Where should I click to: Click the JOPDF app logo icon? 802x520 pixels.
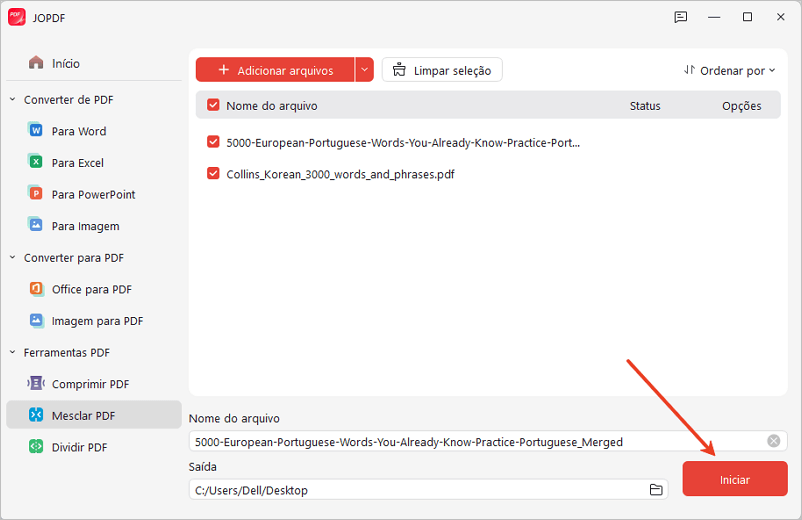[17, 17]
